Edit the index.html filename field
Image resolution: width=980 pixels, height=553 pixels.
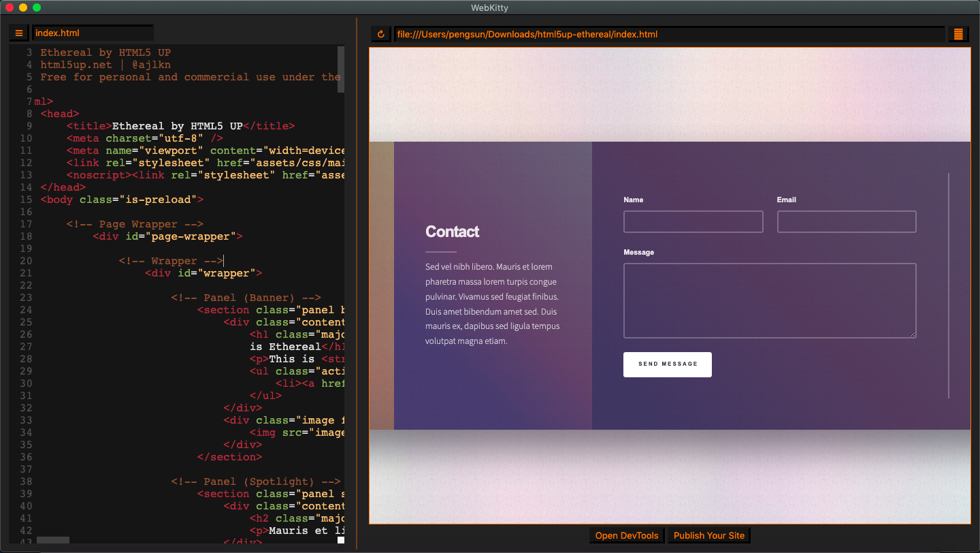tap(93, 33)
